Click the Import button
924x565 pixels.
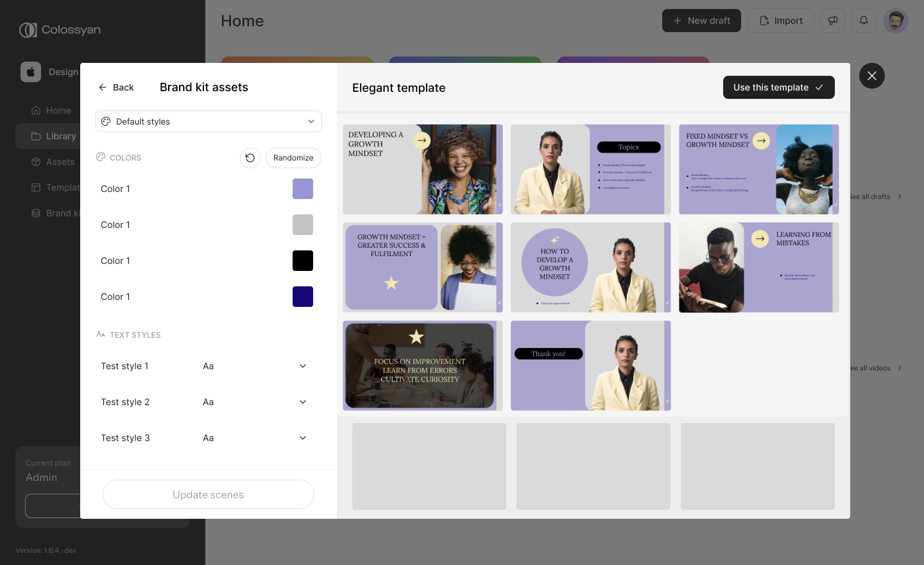pos(781,21)
